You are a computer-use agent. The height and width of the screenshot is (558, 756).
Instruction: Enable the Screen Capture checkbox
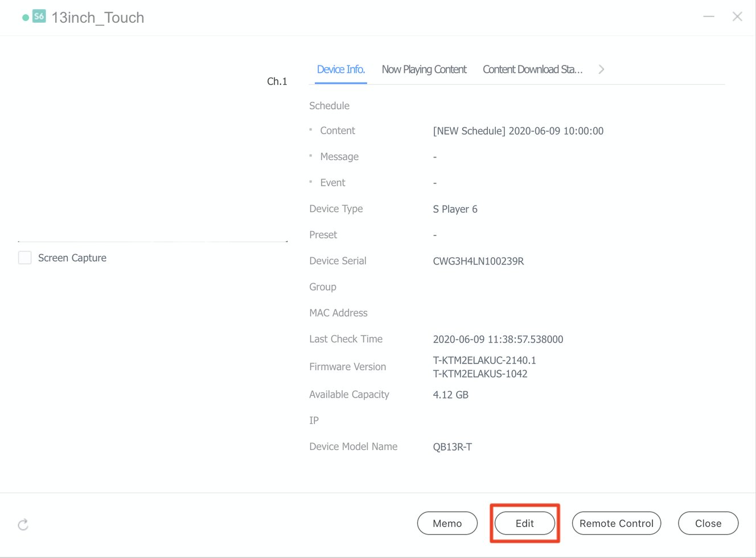click(x=24, y=258)
